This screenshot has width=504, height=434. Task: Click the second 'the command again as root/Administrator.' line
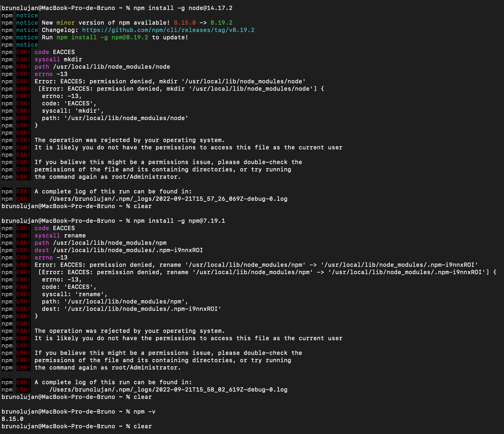click(x=108, y=368)
